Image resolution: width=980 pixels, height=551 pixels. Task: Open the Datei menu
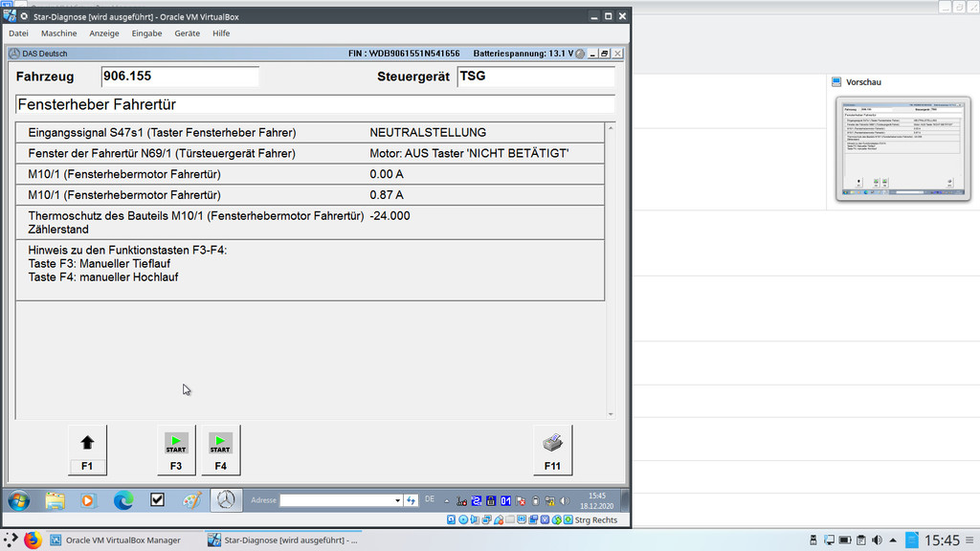(19, 33)
